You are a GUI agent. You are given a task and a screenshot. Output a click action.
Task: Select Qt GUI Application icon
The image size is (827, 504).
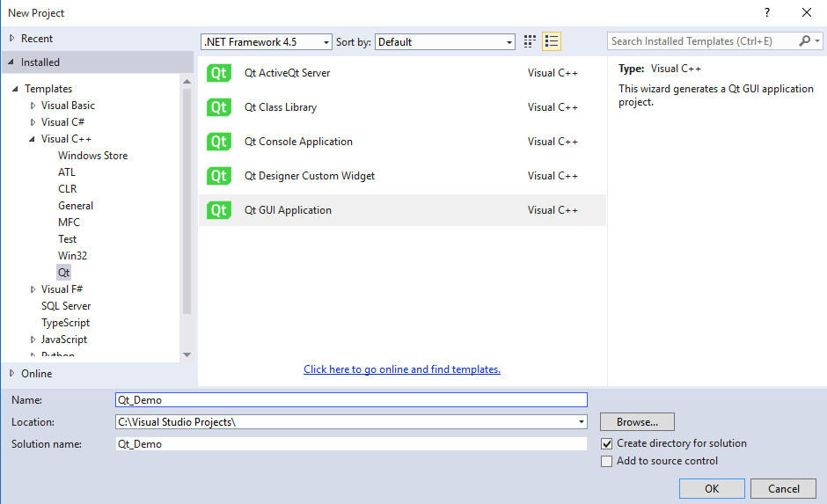click(x=219, y=210)
